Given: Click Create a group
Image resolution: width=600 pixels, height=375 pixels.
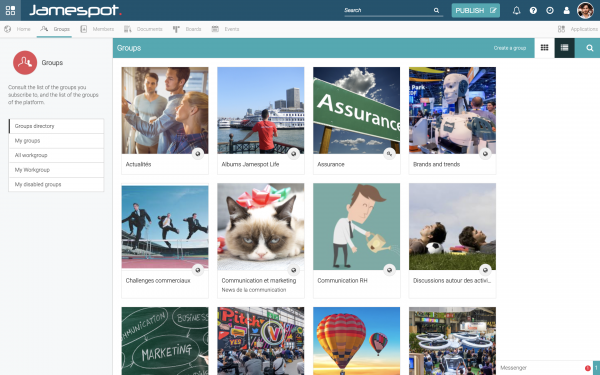Looking at the screenshot, I should (x=510, y=48).
